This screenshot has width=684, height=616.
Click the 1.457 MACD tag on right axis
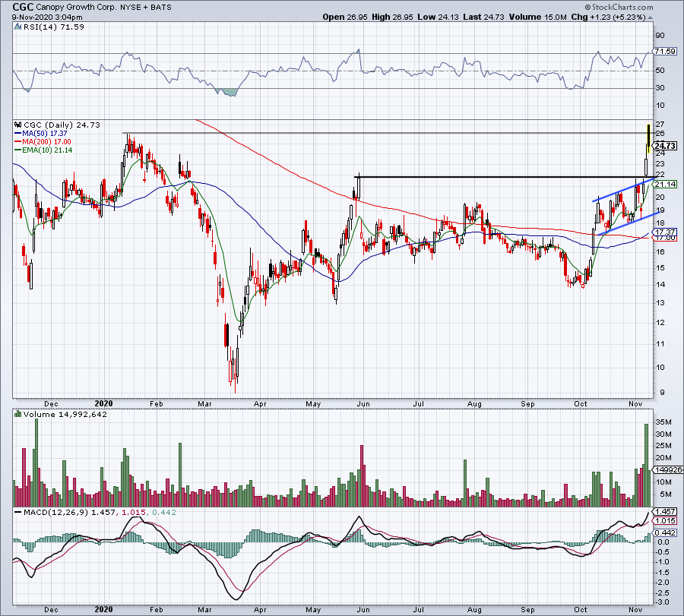point(666,511)
